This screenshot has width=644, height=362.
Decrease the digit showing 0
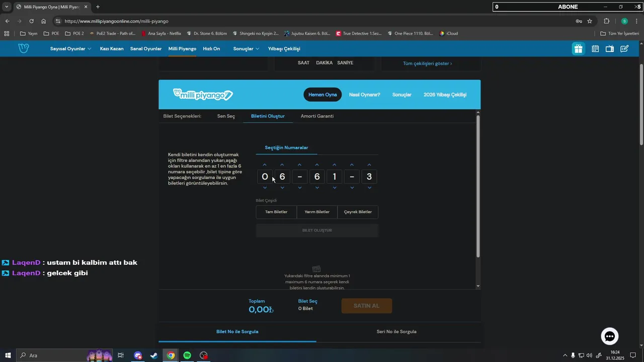[x=265, y=188]
